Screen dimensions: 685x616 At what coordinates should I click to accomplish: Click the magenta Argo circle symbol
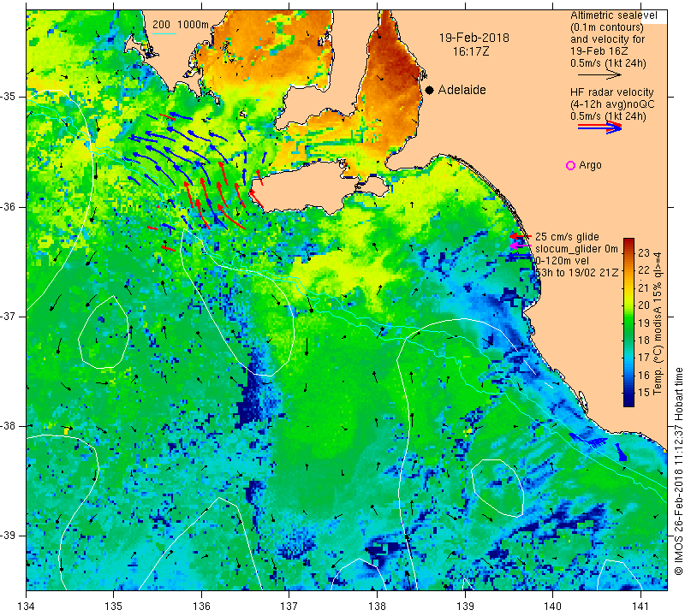pos(570,165)
